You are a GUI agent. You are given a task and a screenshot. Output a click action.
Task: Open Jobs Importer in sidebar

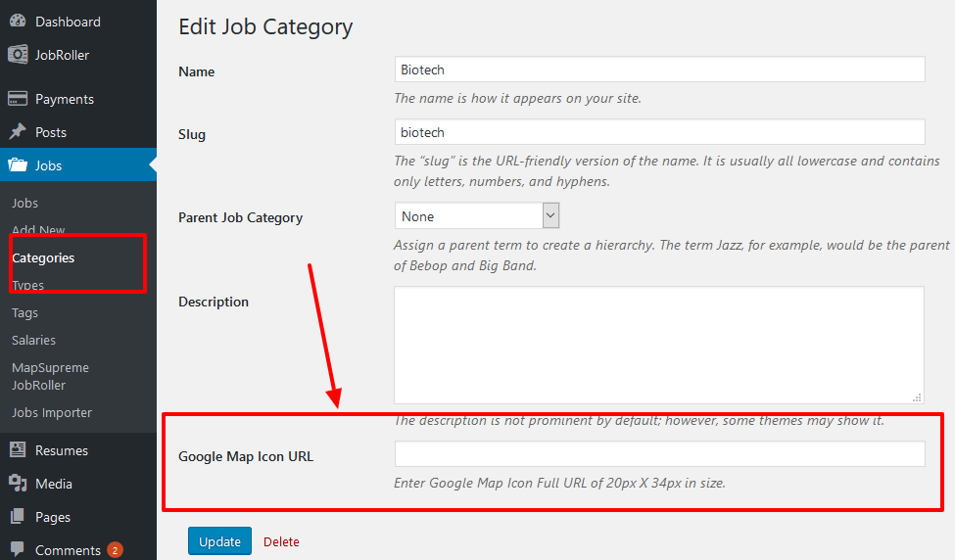click(x=52, y=413)
